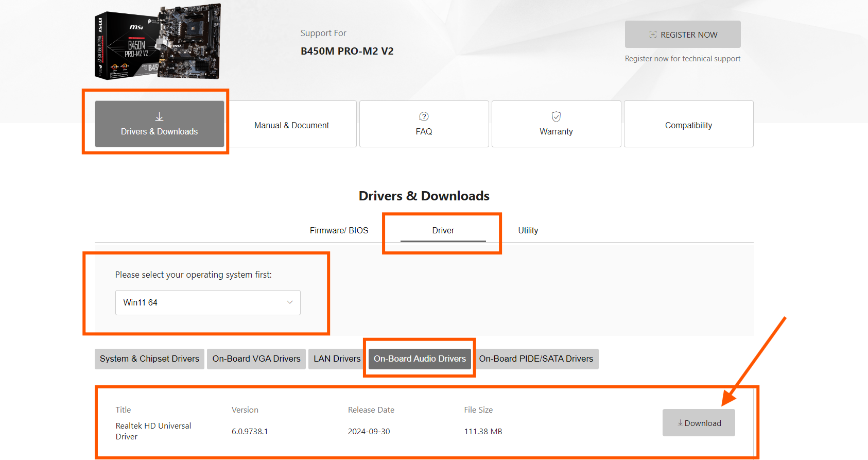Click the FAQ question mark icon

[x=424, y=116]
